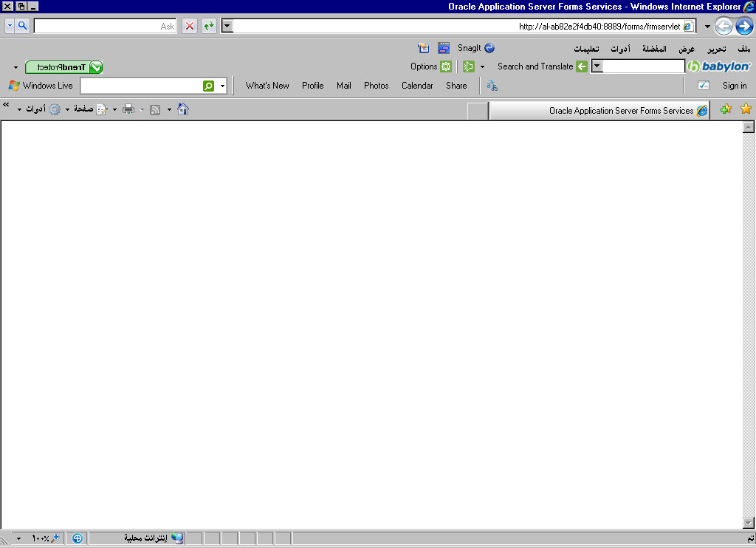The height and width of the screenshot is (548, 756).
Task: Open the zoom level 100% dropdown
Action: pos(19,538)
